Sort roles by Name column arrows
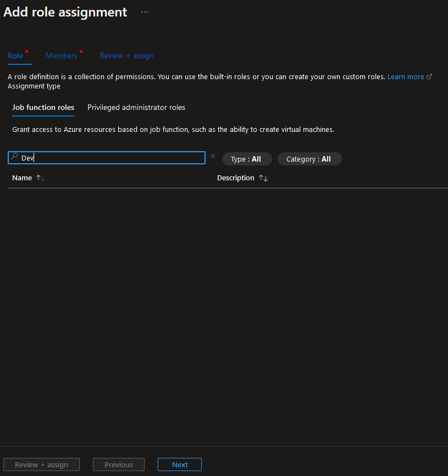Image resolution: width=448 pixels, height=476 pixels. (41, 178)
